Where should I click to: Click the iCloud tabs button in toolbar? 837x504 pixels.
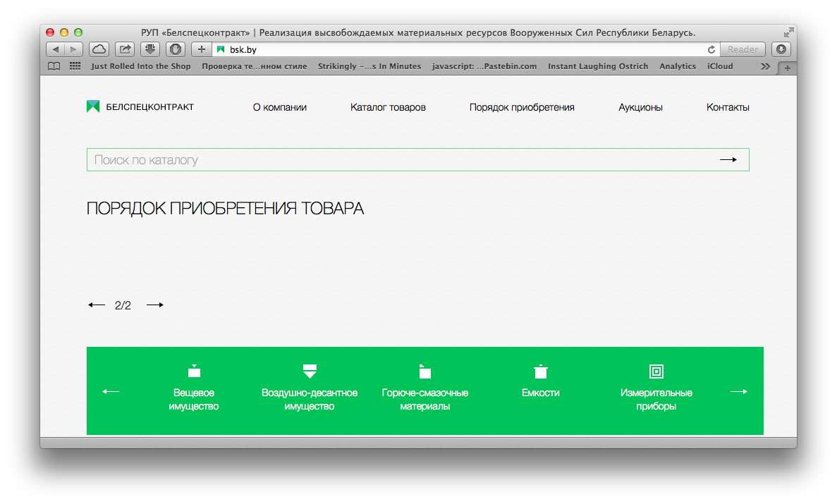point(99,49)
